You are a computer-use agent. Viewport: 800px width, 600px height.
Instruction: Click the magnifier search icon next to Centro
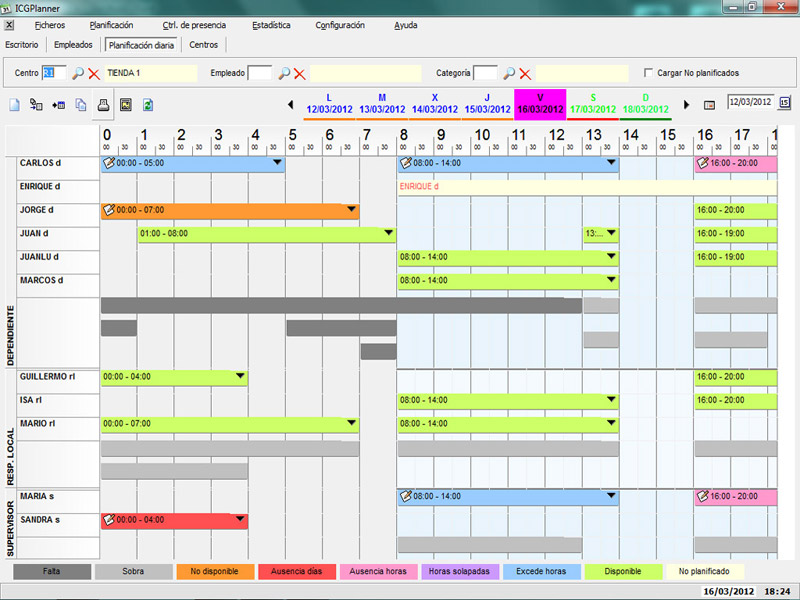point(78,73)
